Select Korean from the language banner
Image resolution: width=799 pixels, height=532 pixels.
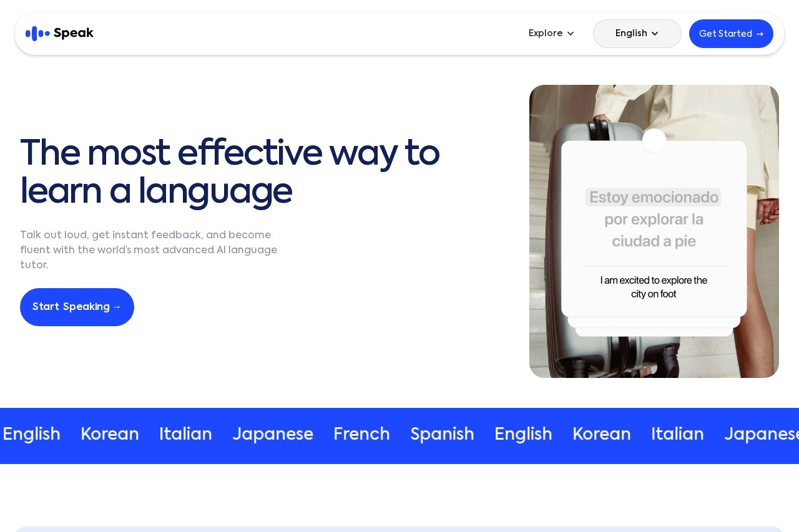pos(110,434)
